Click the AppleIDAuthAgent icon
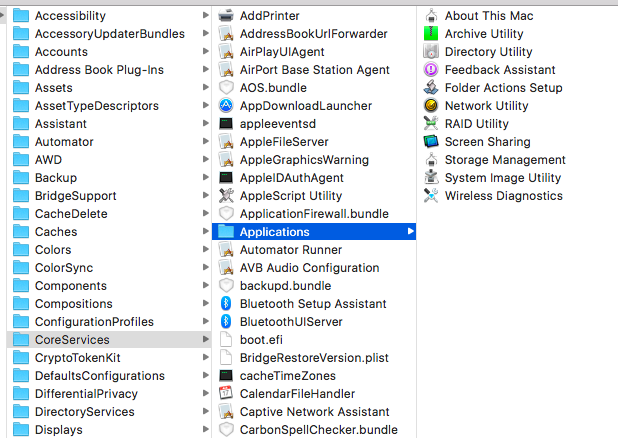The width and height of the screenshot is (618, 438). coord(226,178)
